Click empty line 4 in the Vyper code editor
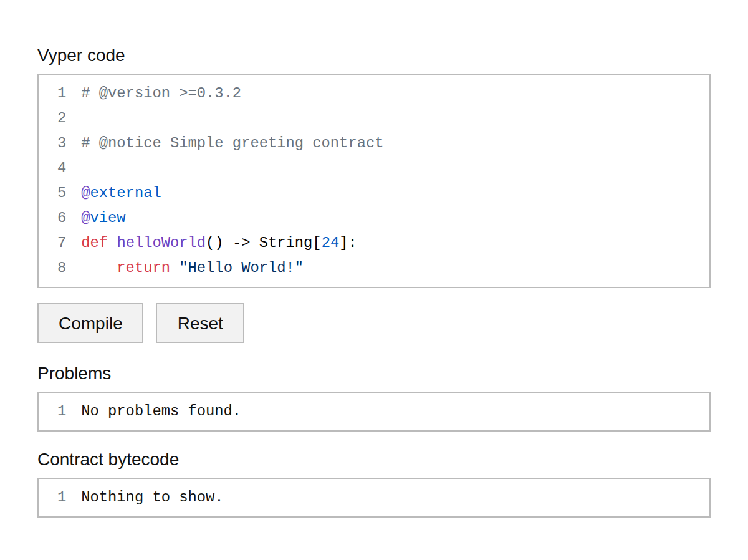Screen dimensions: 748x560 (x=374, y=168)
